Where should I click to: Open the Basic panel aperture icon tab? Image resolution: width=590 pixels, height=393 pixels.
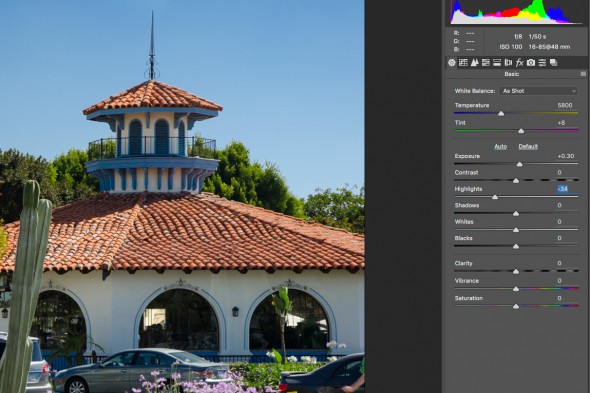452,62
